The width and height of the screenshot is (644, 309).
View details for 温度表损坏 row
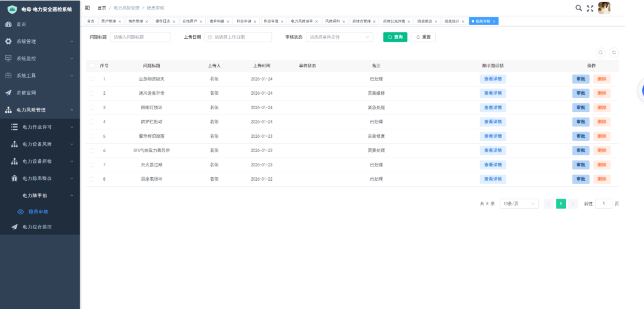(x=493, y=179)
